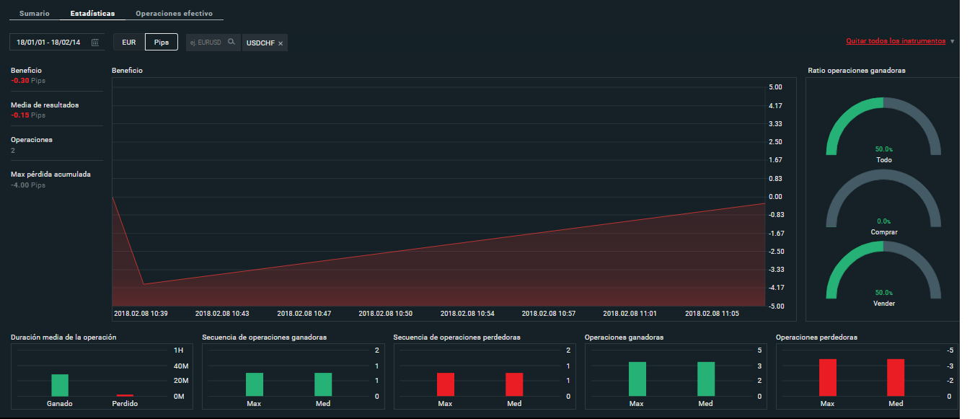Focus the instrument search field
Viewport: 980px width, 419px height.
tap(206, 43)
